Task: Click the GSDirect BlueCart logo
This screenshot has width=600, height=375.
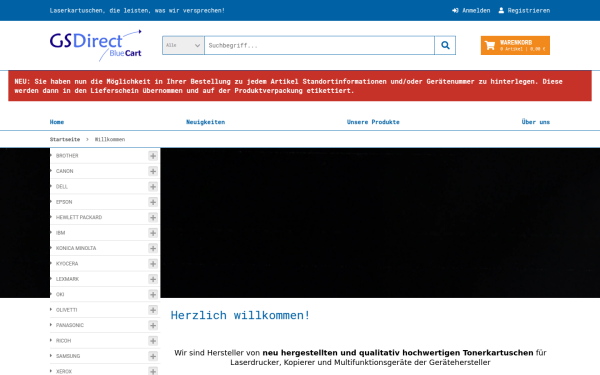Action: click(96, 46)
